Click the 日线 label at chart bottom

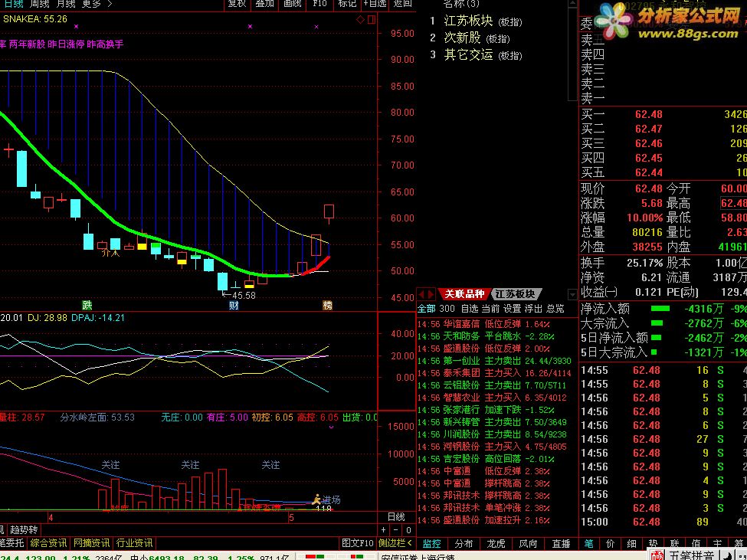click(396, 517)
